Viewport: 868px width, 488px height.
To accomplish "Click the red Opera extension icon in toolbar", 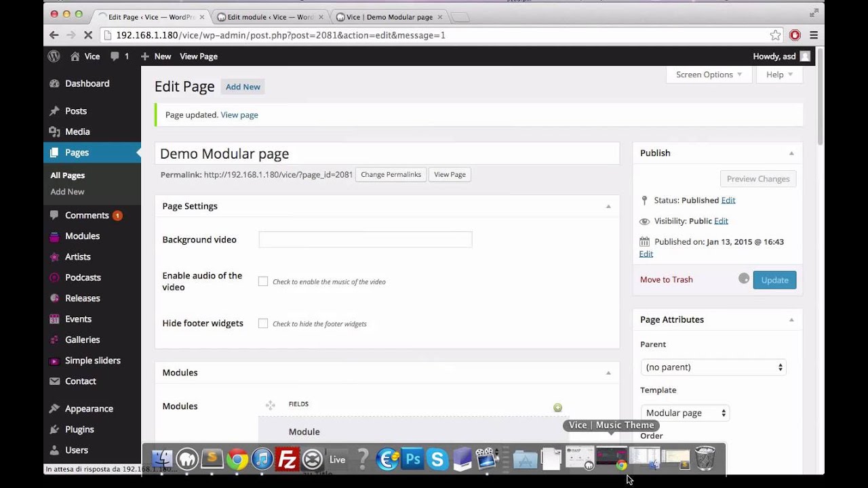I will [795, 35].
